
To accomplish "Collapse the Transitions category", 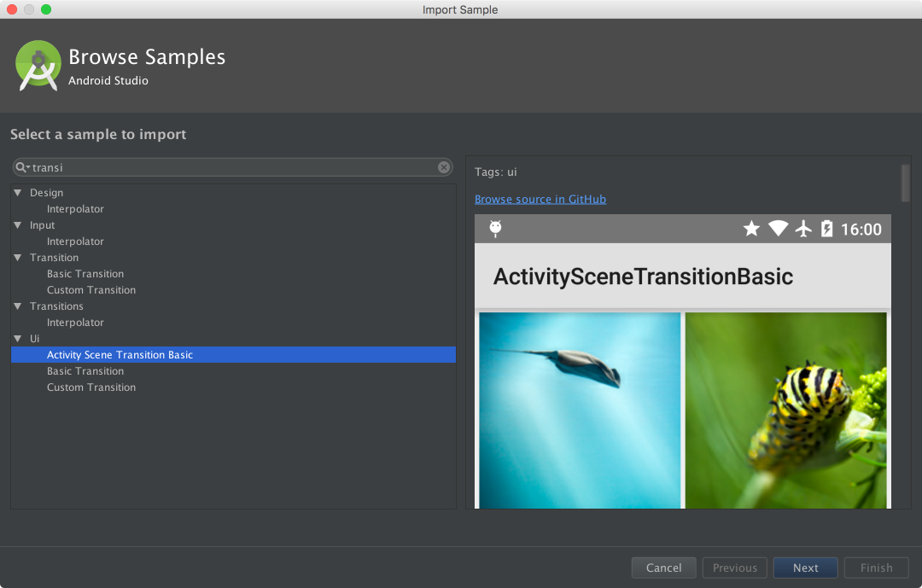I will [x=18, y=306].
